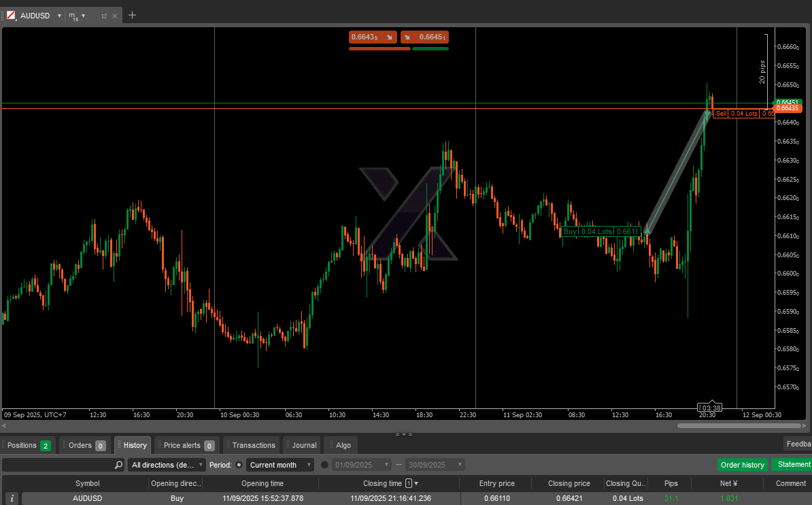Add a new chart tab
This screenshot has height=505, width=812.
(x=132, y=15)
